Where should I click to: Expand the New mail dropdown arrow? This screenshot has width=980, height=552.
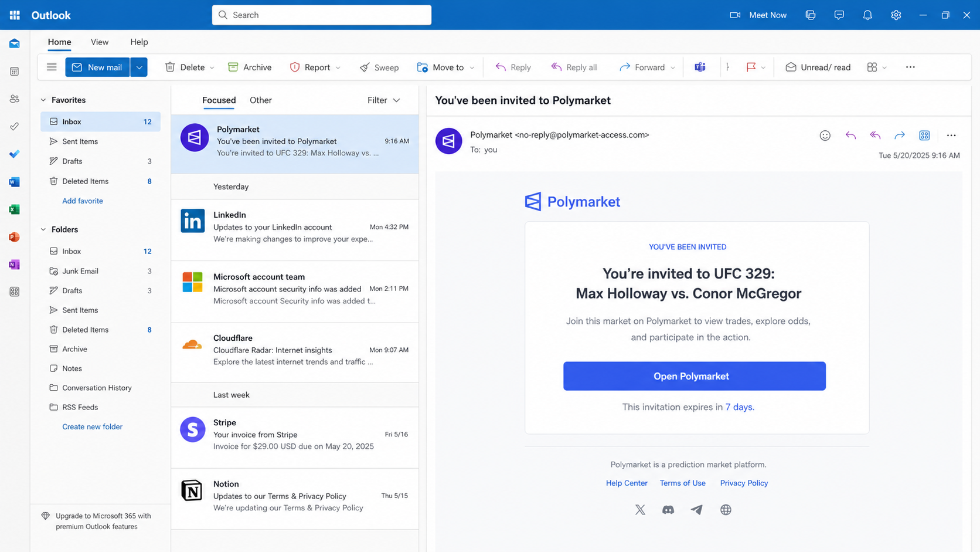[x=139, y=67]
